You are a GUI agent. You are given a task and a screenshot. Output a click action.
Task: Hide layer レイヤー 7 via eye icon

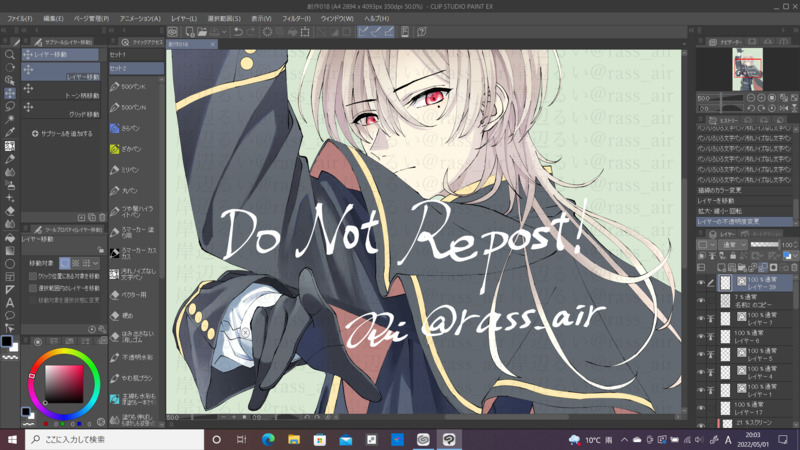point(701,318)
